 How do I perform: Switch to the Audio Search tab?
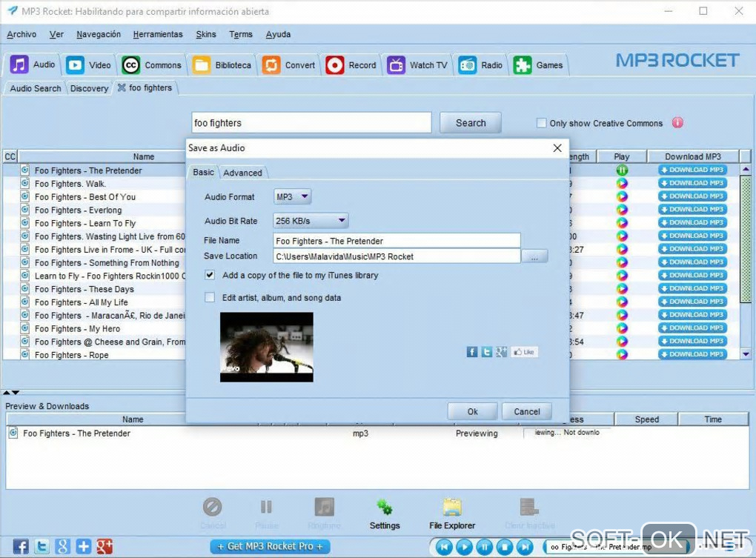(35, 88)
